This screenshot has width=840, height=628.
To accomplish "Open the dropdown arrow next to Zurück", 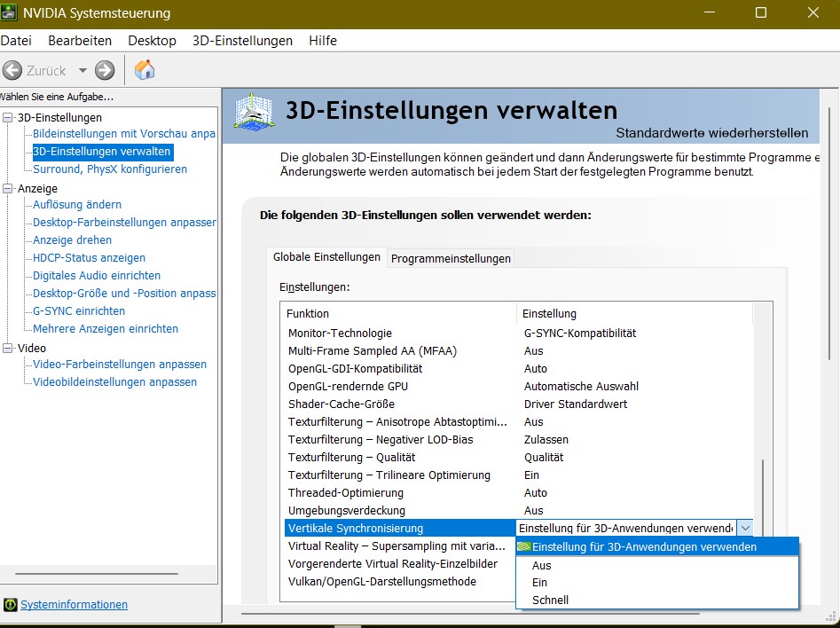I will [82, 70].
